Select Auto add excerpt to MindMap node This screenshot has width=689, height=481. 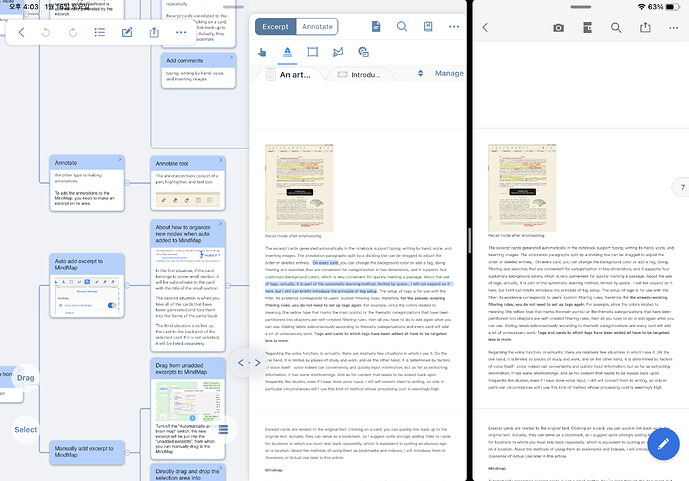tap(87, 286)
